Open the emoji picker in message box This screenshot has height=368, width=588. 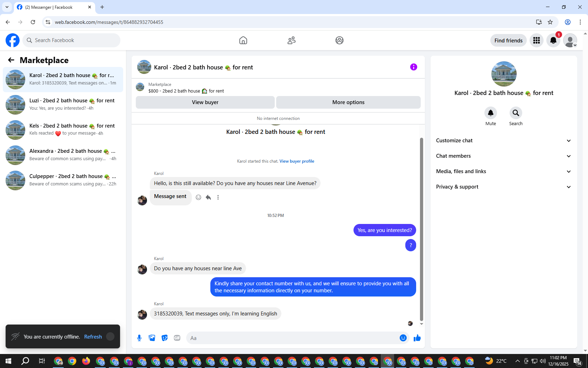point(403,338)
